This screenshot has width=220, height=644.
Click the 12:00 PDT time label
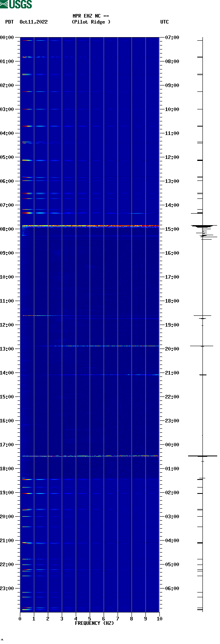coord(7,325)
